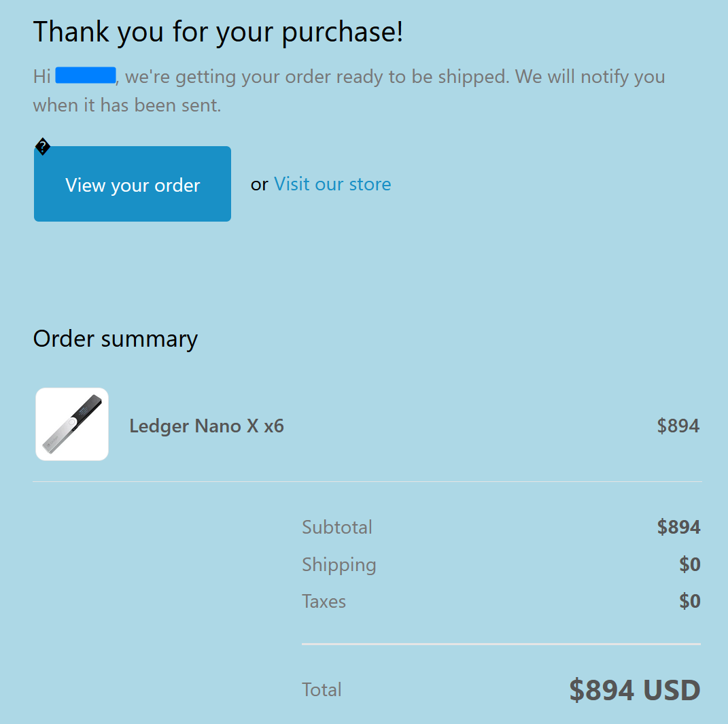Click the Subtotal label
Viewport: 728px width, 724px height.
337,528
